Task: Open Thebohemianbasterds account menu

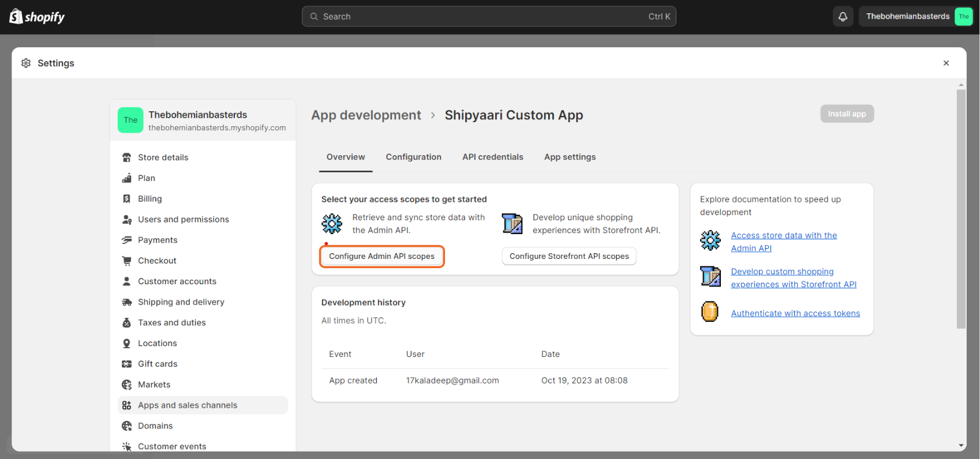Action: pyautogui.click(x=916, y=17)
